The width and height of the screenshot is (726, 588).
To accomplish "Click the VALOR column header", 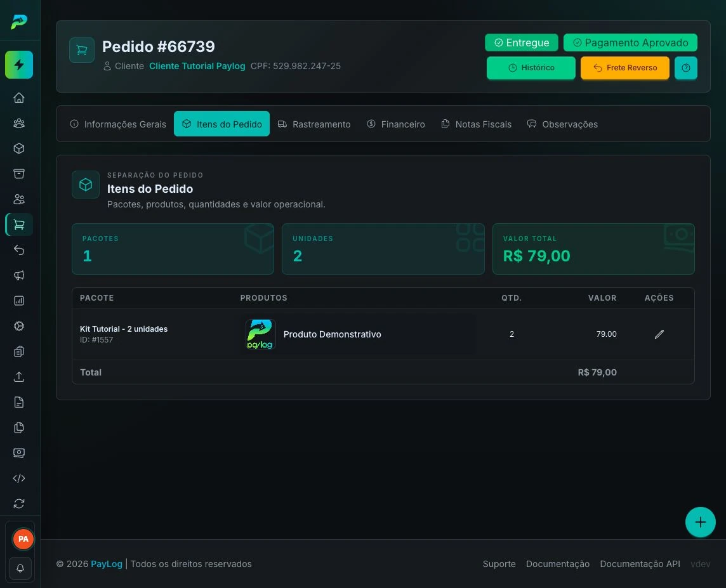I will click(602, 298).
